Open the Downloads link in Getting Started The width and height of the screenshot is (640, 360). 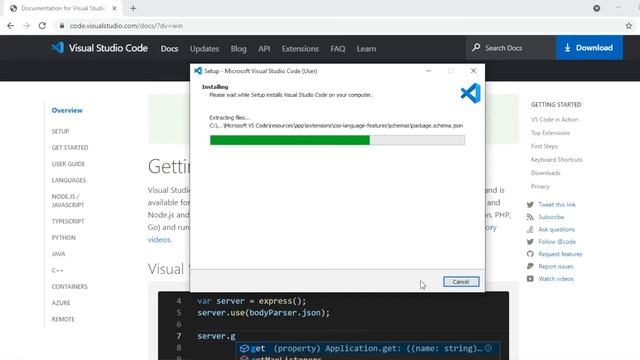[545, 173]
